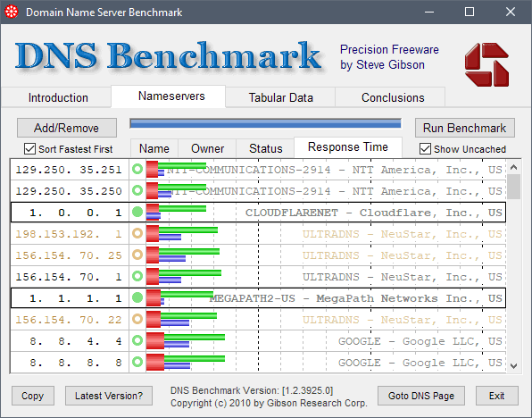
Task: Click the list scrollbar down arrow
Action: tap(513, 366)
